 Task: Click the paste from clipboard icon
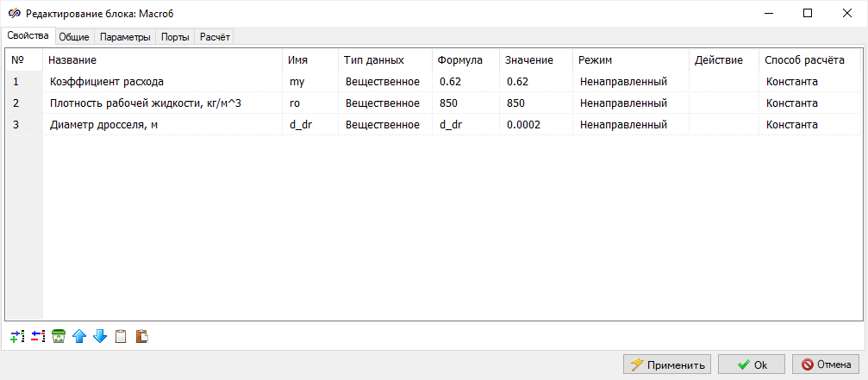coord(141,336)
